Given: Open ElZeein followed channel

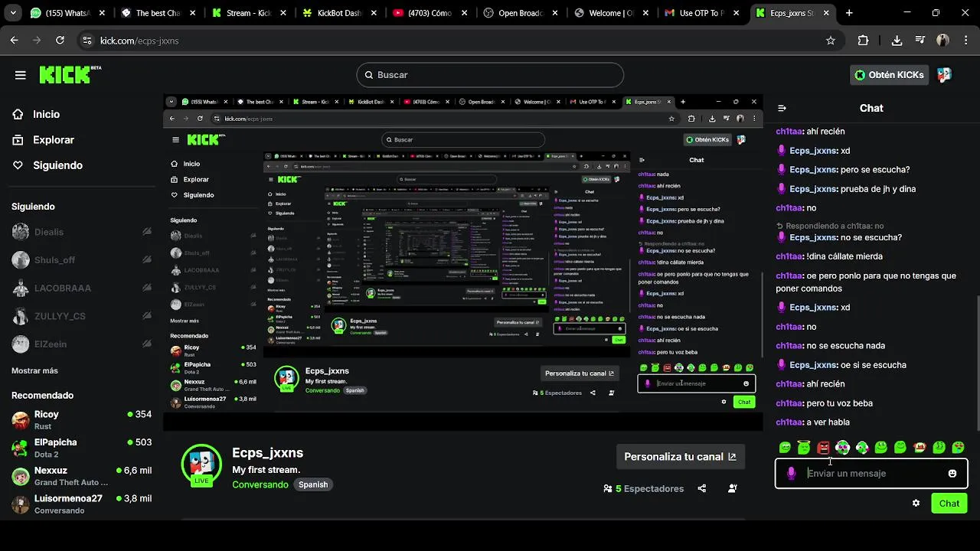Looking at the screenshot, I should (x=81, y=344).
